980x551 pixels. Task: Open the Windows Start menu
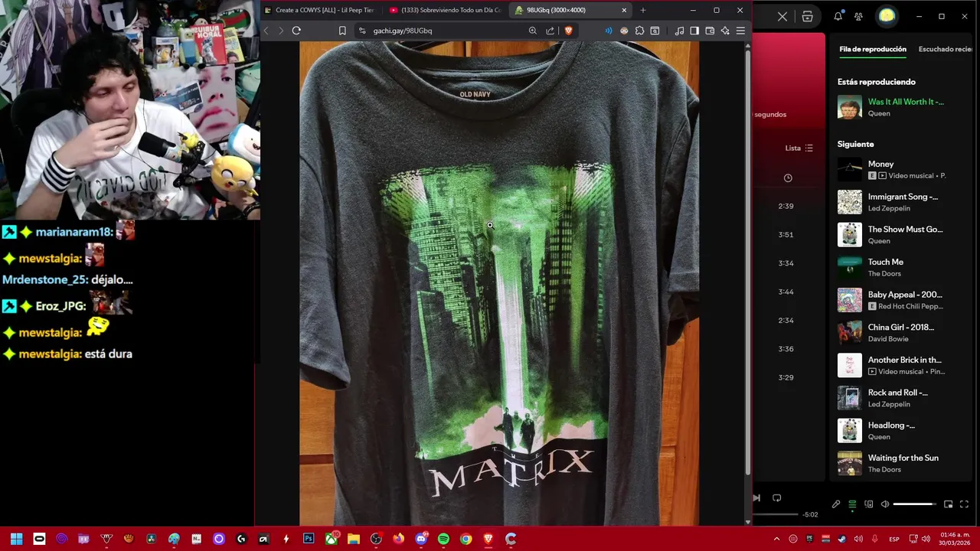[x=16, y=539]
